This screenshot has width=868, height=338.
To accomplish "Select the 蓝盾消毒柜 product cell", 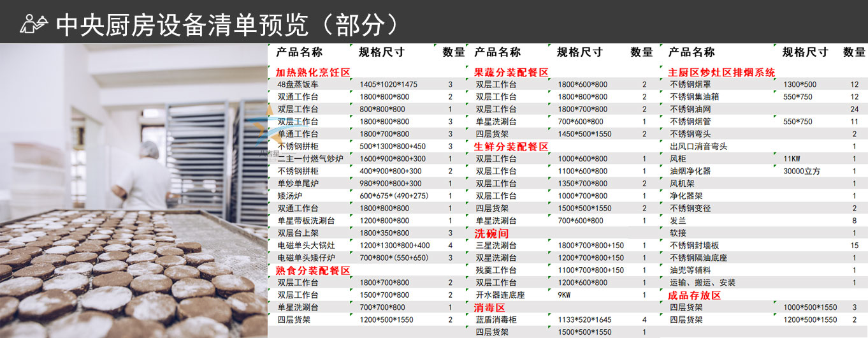I will click(496, 320).
